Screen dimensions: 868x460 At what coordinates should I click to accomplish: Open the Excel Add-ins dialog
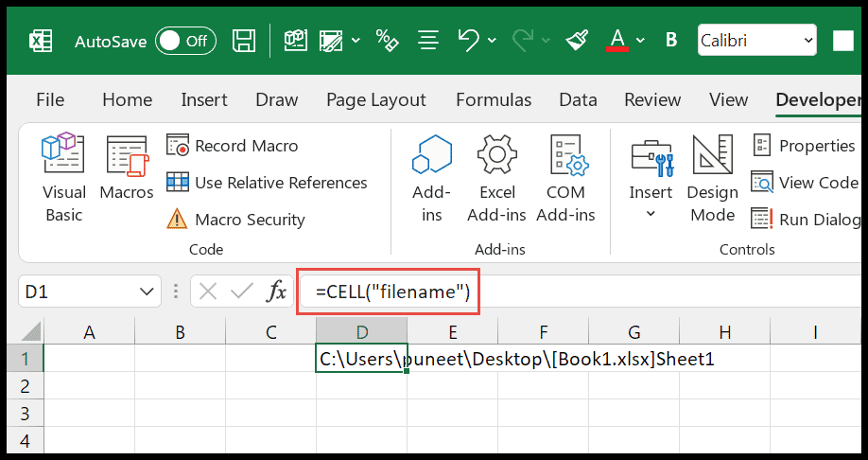click(x=496, y=177)
